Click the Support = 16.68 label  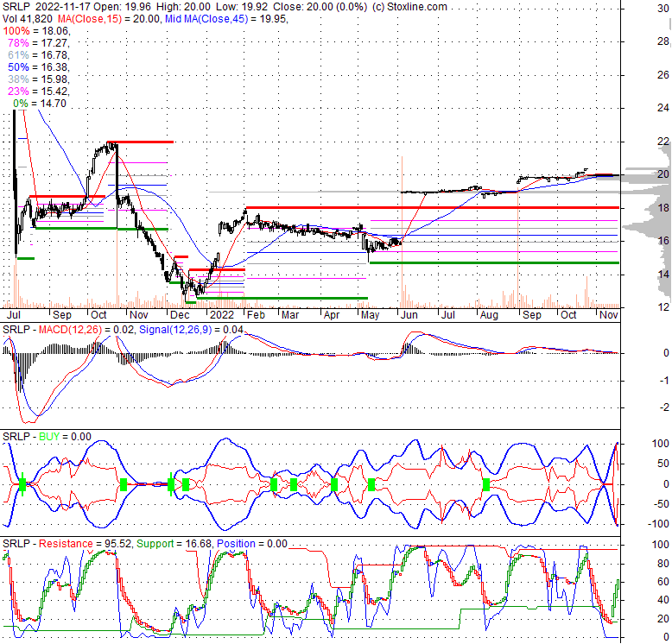click(x=174, y=544)
